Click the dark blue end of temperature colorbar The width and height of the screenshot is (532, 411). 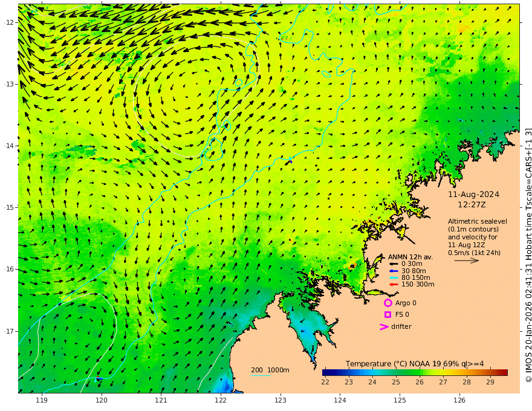pyautogui.click(x=326, y=373)
